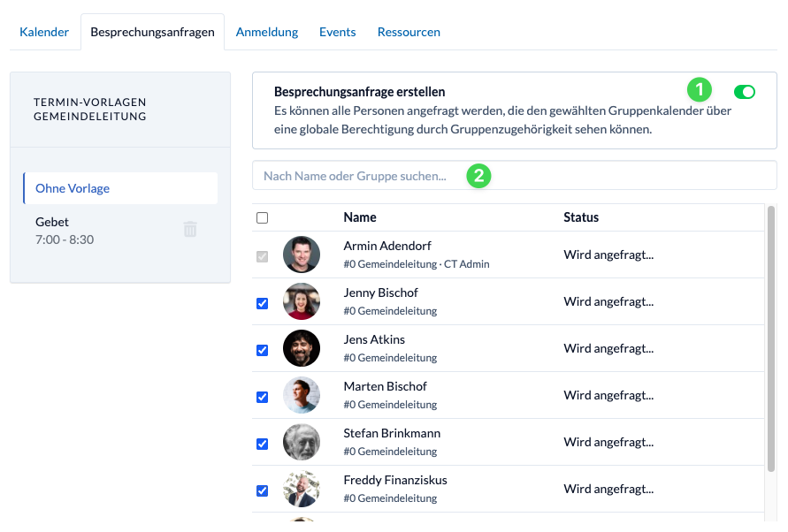788x532 pixels.
Task: Uncheck Jenny Bischof's checkbox
Action: (263, 303)
